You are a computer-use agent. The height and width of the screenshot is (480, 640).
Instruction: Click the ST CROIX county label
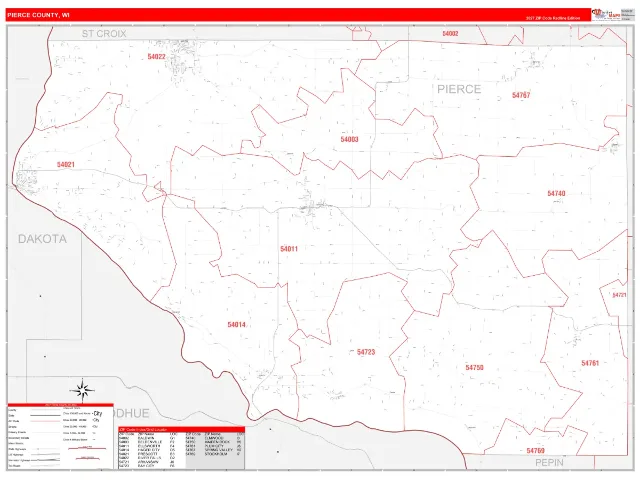[104, 34]
